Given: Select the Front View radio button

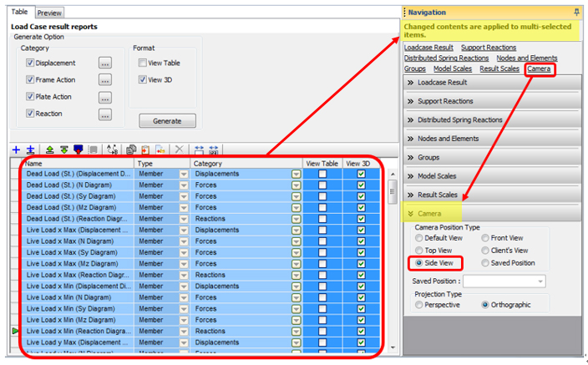Looking at the screenshot, I should pyautogui.click(x=485, y=238).
